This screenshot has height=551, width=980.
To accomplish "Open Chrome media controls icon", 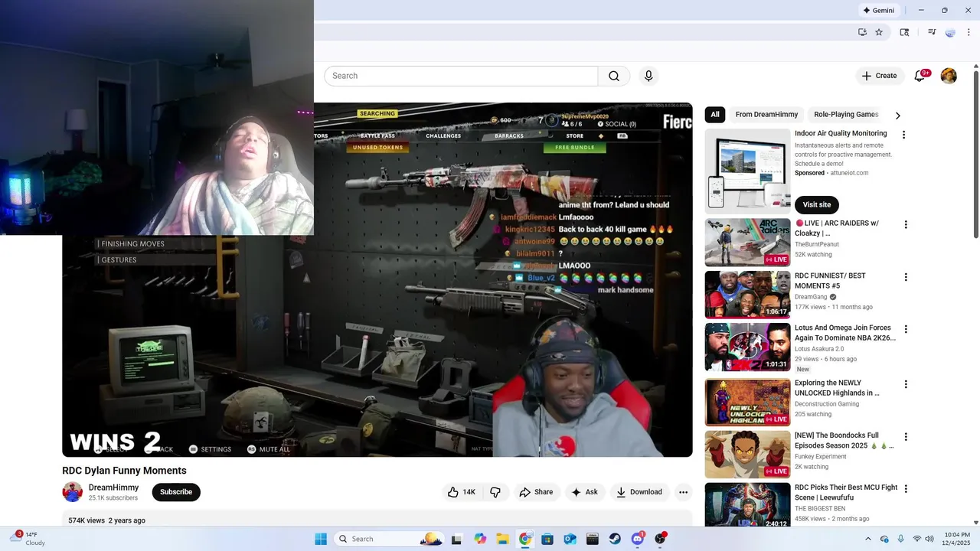I will tap(932, 32).
